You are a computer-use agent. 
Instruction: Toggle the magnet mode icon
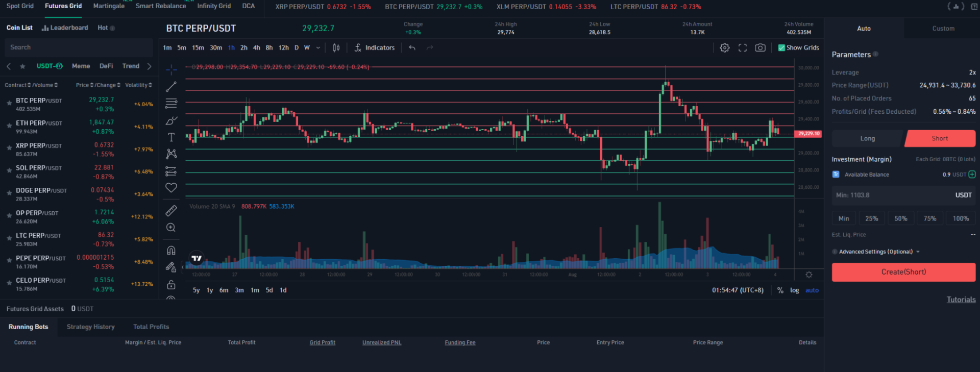click(171, 250)
